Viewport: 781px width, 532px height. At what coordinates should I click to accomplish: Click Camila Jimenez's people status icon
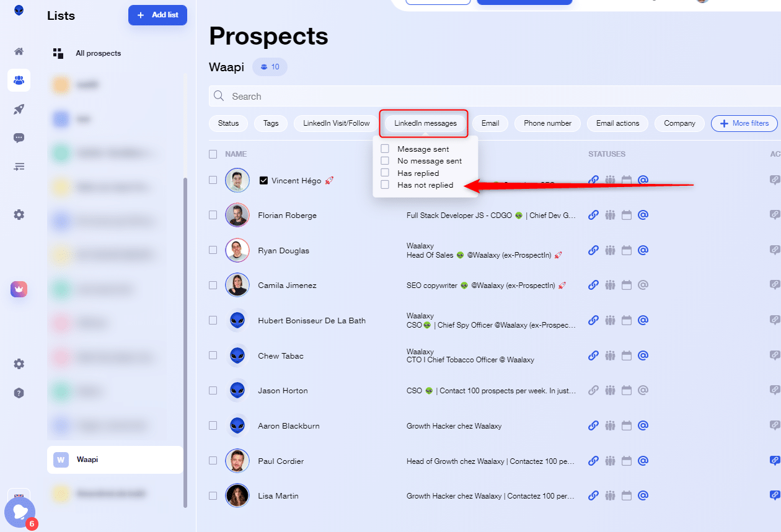[x=610, y=286]
